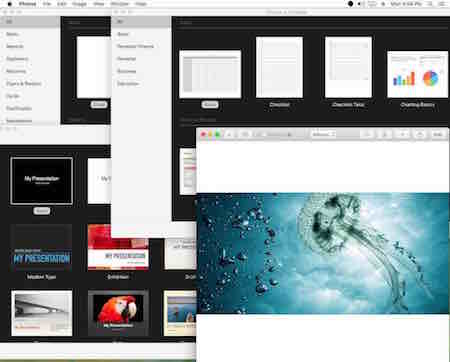Image resolution: width=450 pixels, height=362 pixels.
Task: Click rightmost toolbar button in jellyfish window
Action: [438, 134]
